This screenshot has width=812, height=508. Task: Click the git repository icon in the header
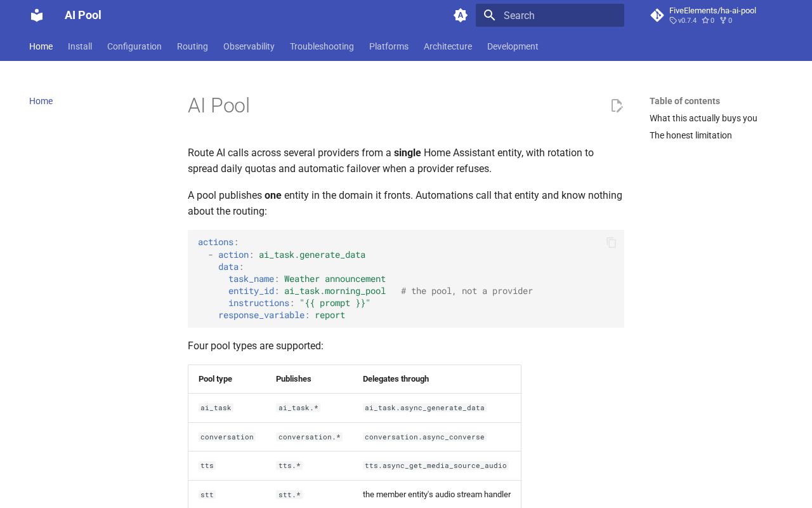coord(657,15)
